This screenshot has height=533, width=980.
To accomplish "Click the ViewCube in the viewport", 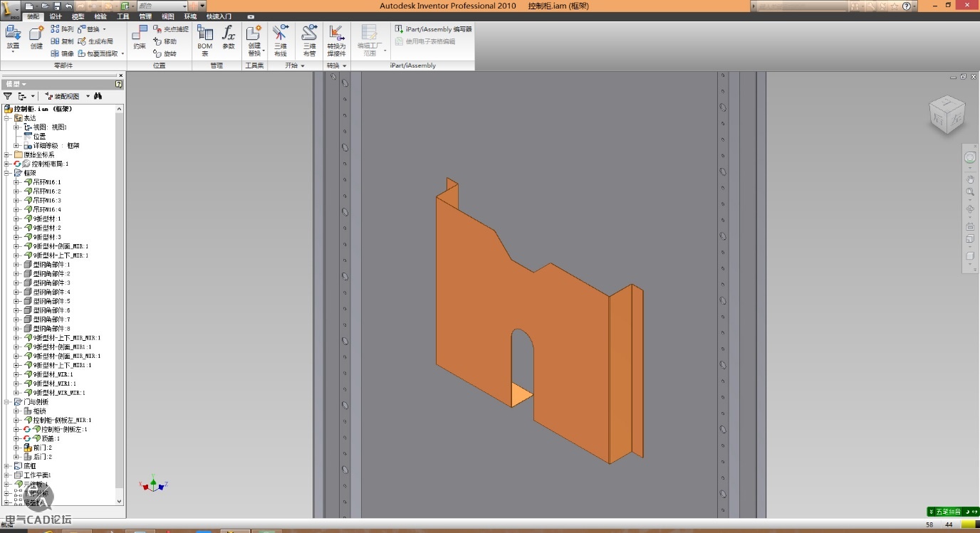I will [947, 115].
